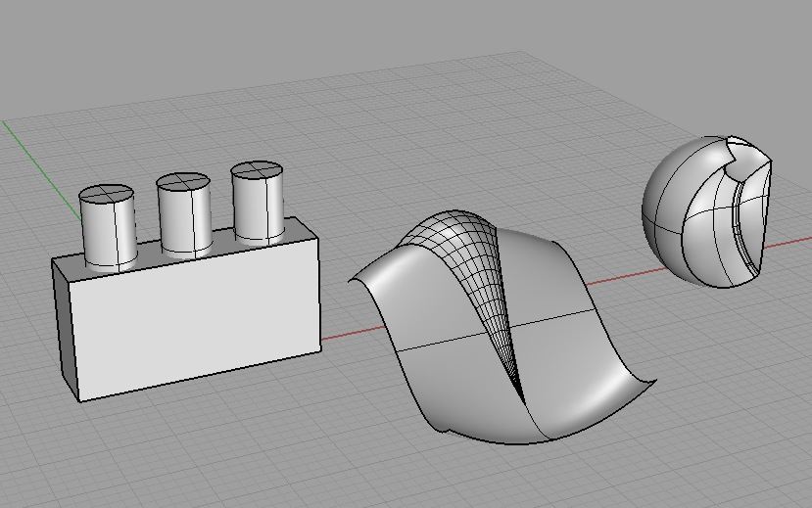The height and width of the screenshot is (508, 812).
Task: Select the curved wedge cut into sphere
Action: (728, 228)
